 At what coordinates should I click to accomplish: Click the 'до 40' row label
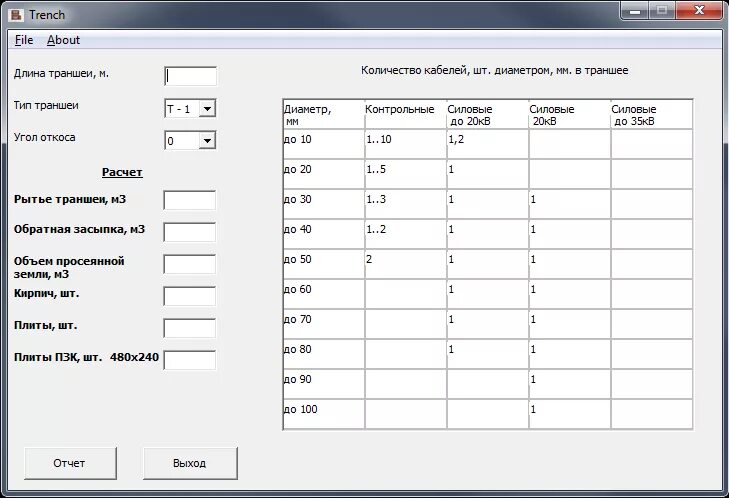[x=324, y=234]
